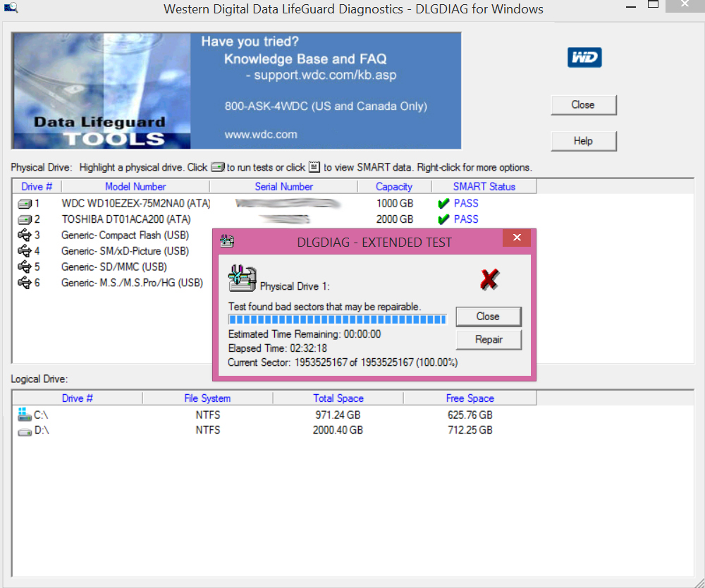Screen dimensions: 705x588
Task: Sort by File System column header
Action: (208, 398)
